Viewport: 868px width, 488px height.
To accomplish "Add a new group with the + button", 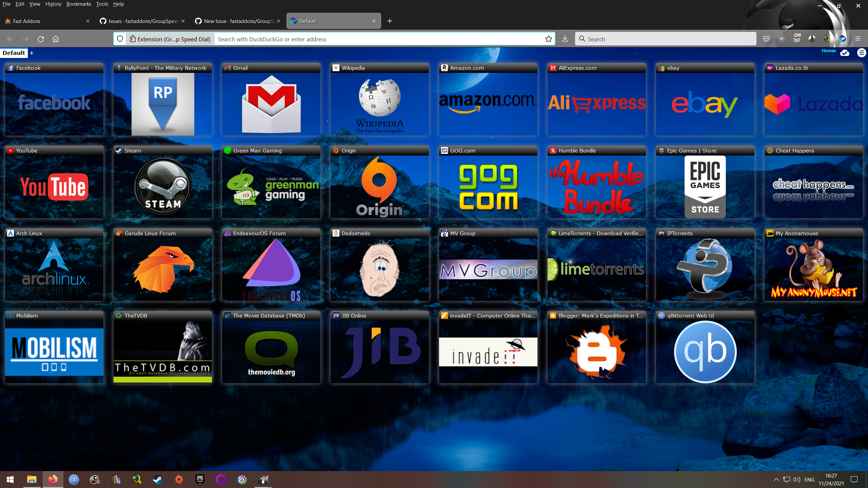I will [31, 53].
